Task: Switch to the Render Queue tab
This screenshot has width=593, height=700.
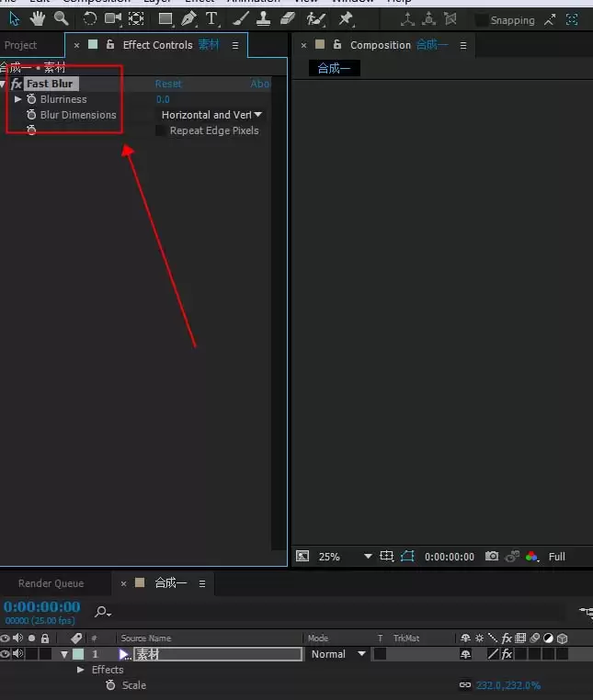Action: 51,583
